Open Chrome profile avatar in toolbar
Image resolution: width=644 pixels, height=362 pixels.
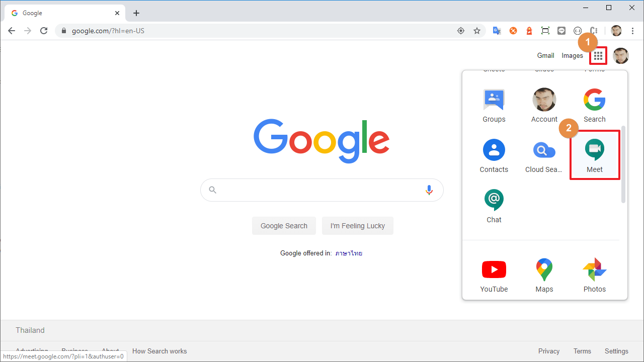click(616, 31)
